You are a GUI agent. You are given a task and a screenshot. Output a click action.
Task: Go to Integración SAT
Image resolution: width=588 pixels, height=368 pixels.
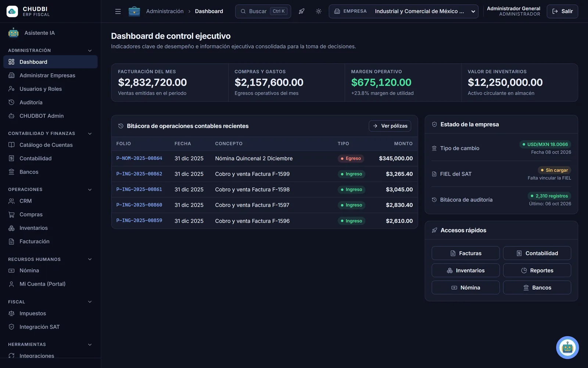pyautogui.click(x=50, y=327)
